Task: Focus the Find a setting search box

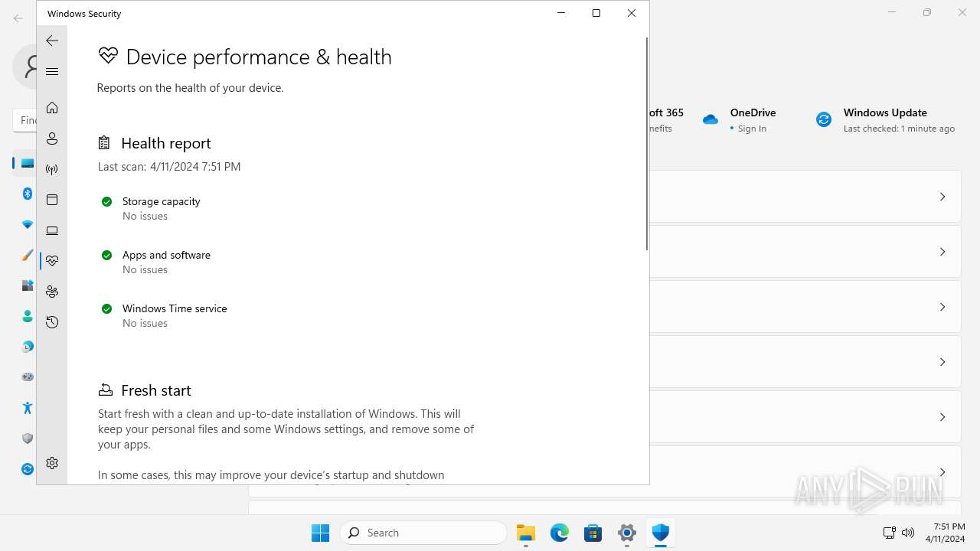Action: point(25,120)
